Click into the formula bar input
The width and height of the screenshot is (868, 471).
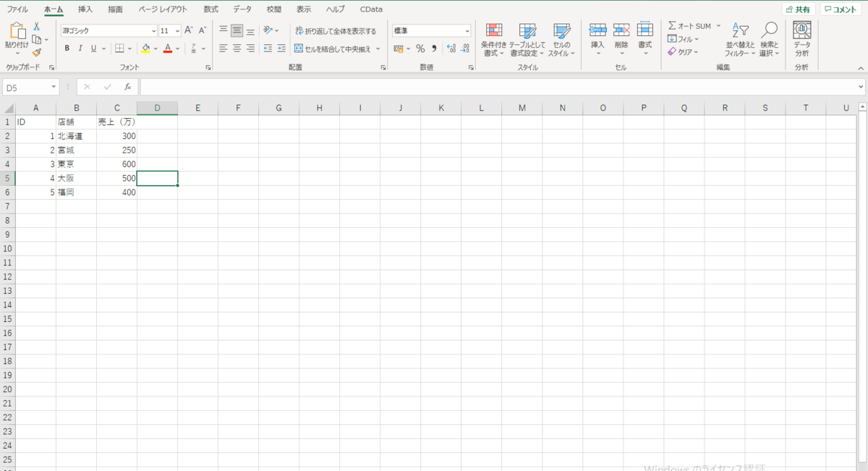pyautogui.click(x=498, y=87)
